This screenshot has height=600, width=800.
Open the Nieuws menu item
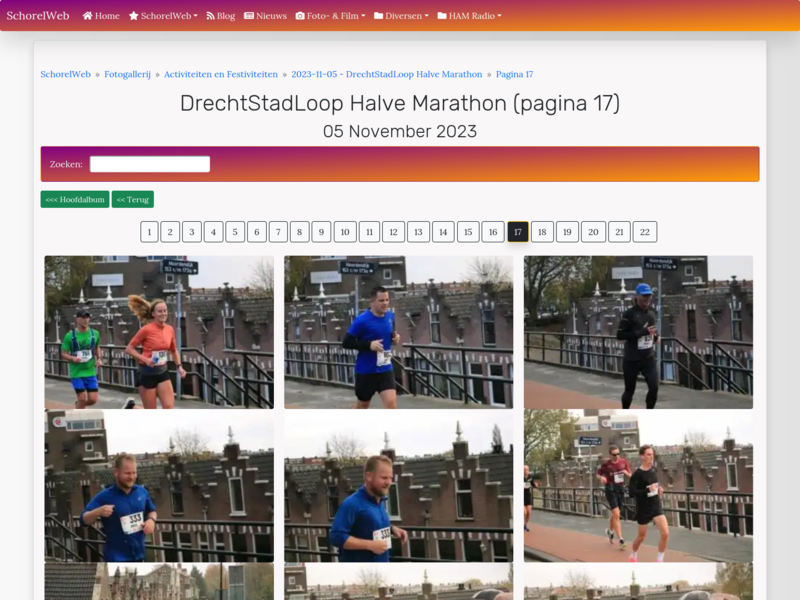[x=265, y=16]
